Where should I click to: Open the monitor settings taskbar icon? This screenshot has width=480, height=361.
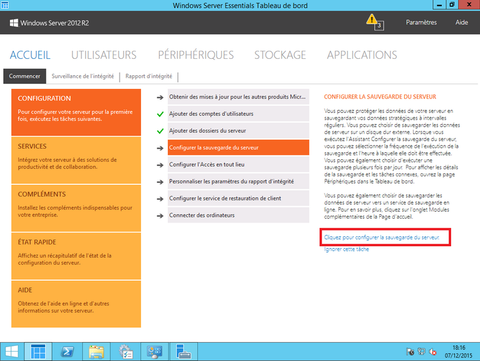coord(155,351)
